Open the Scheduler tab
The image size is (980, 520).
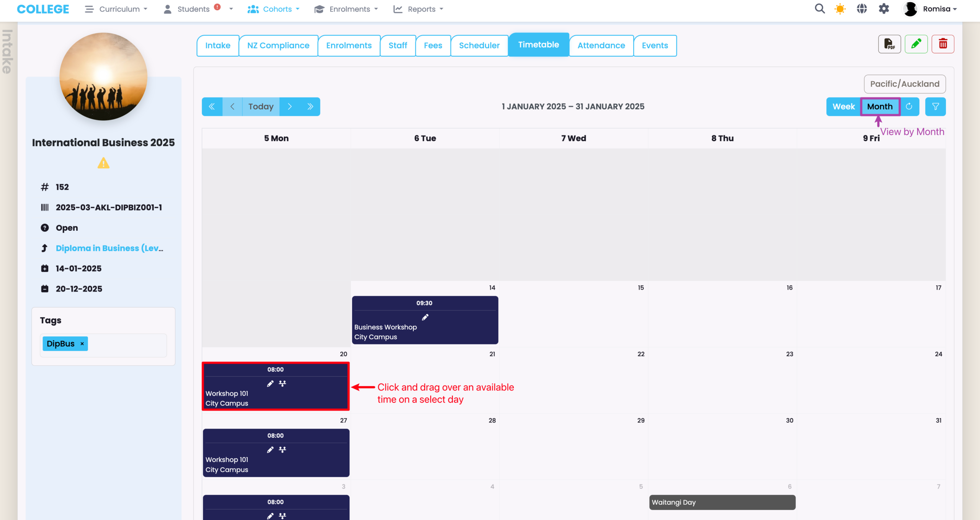pyautogui.click(x=479, y=46)
